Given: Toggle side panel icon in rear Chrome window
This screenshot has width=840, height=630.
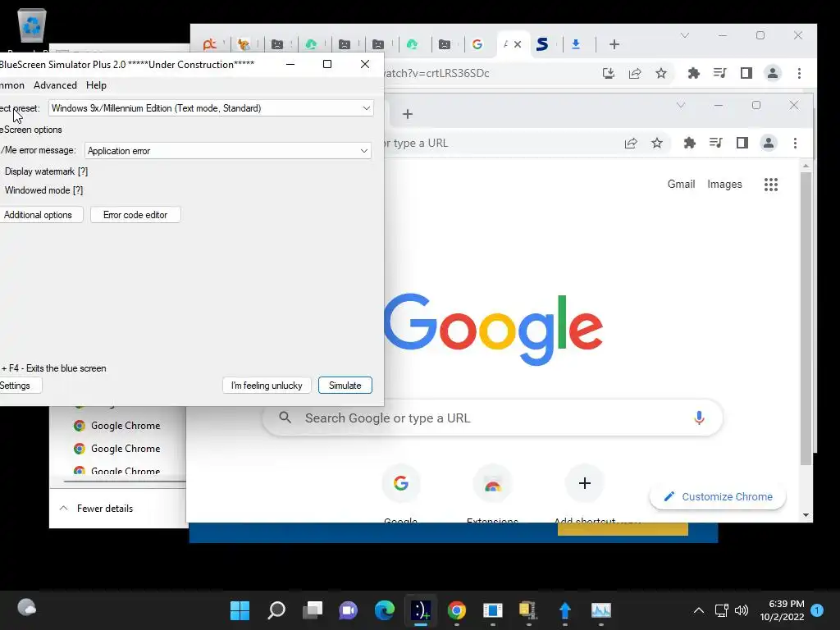Looking at the screenshot, I should coord(746,73).
